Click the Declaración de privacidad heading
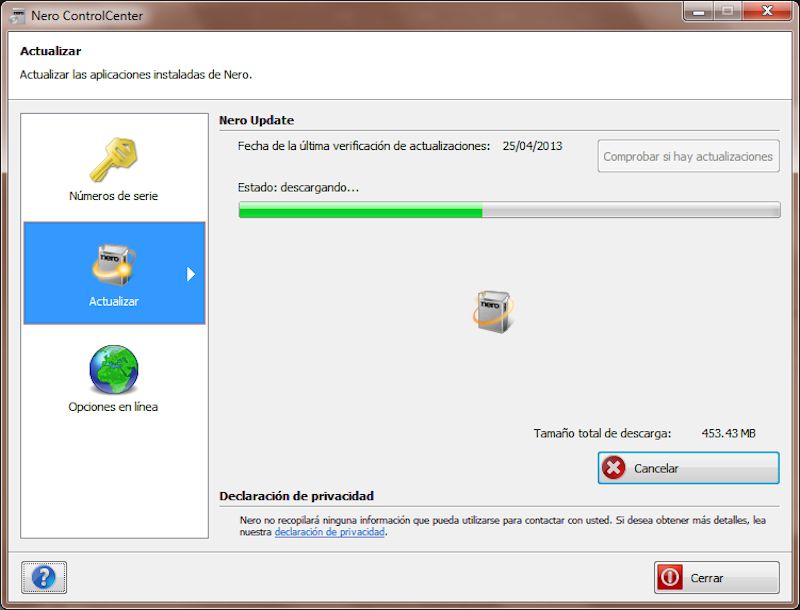 [x=296, y=496]
